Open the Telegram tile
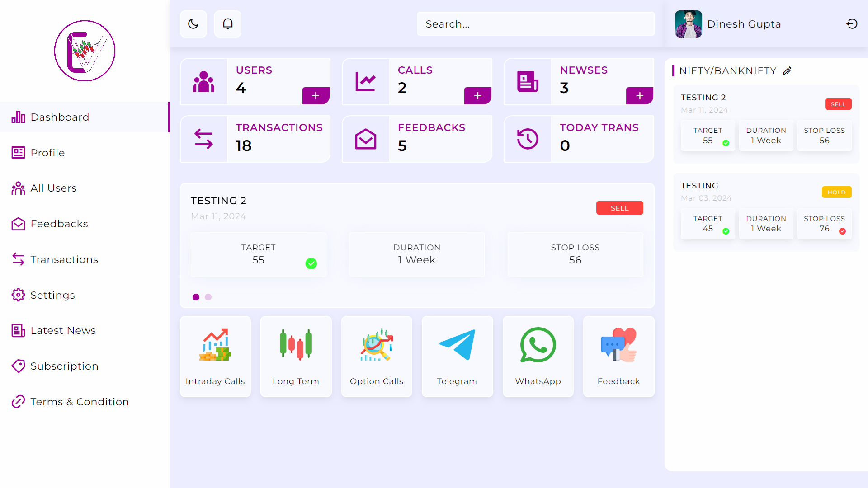 [x=457, y=357]
